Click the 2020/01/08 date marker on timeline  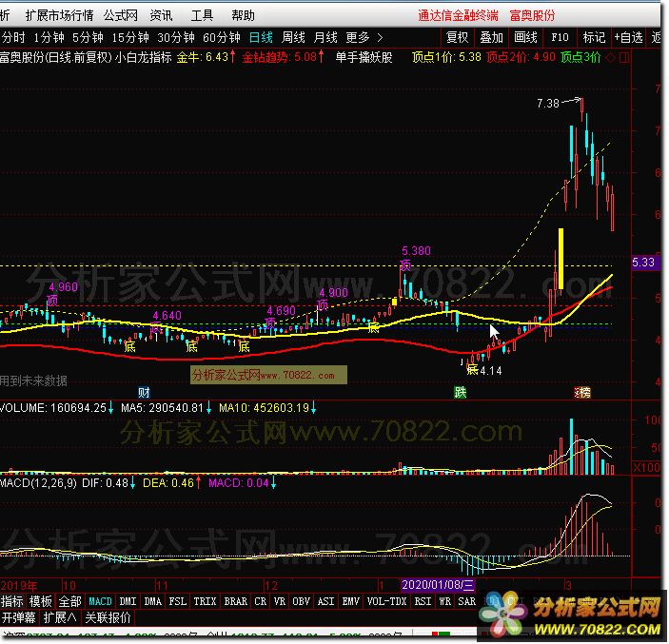tap(437, 584)
